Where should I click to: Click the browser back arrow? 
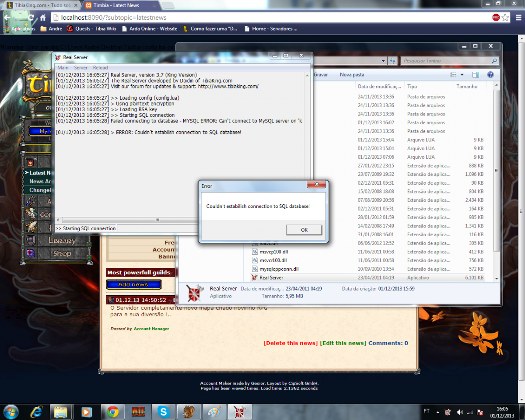7,18
